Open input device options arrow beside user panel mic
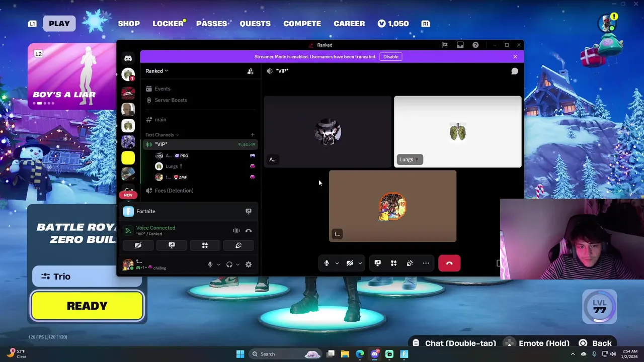Viewport: 644px width, 362px height. point(218,264)
